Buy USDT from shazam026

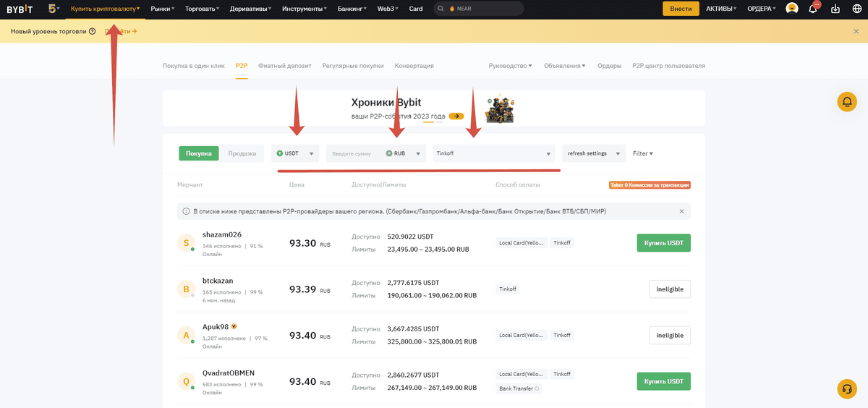pos(664,243)
